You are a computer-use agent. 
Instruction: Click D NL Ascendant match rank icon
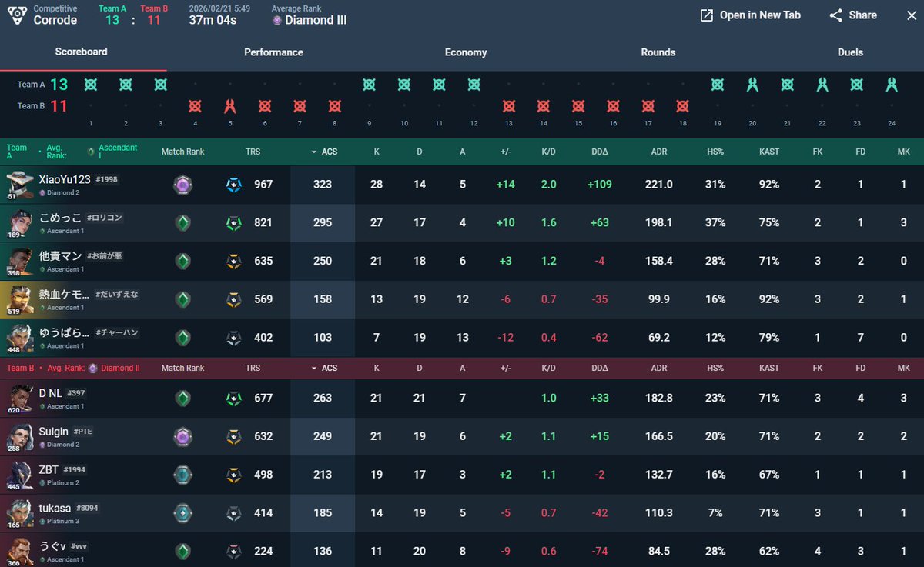[182, 399]
